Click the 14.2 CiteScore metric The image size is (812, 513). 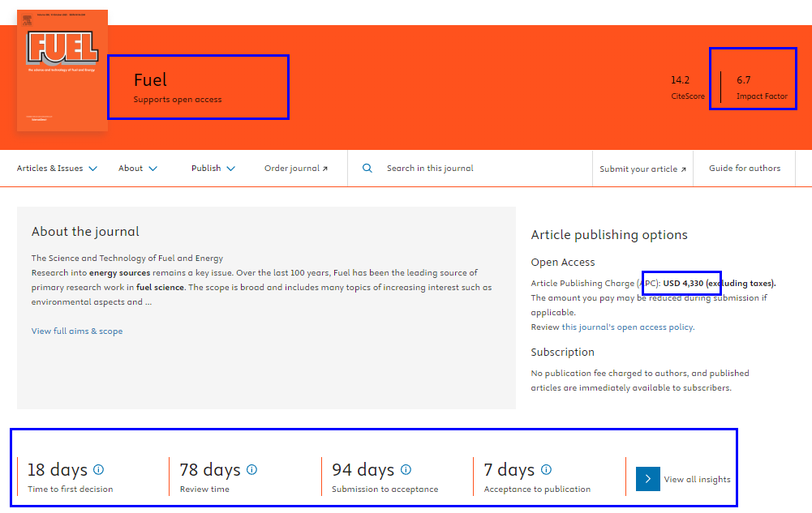(x=681, y=88)
